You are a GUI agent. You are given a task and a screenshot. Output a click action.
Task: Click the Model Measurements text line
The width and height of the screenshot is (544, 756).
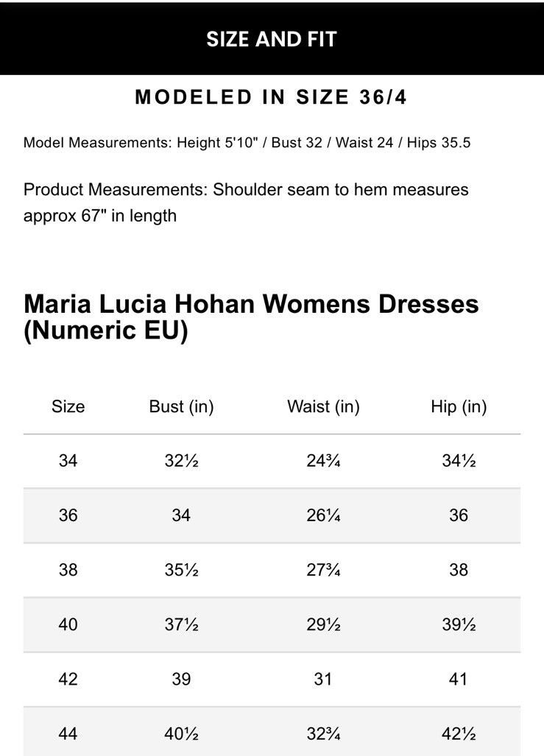247,142
